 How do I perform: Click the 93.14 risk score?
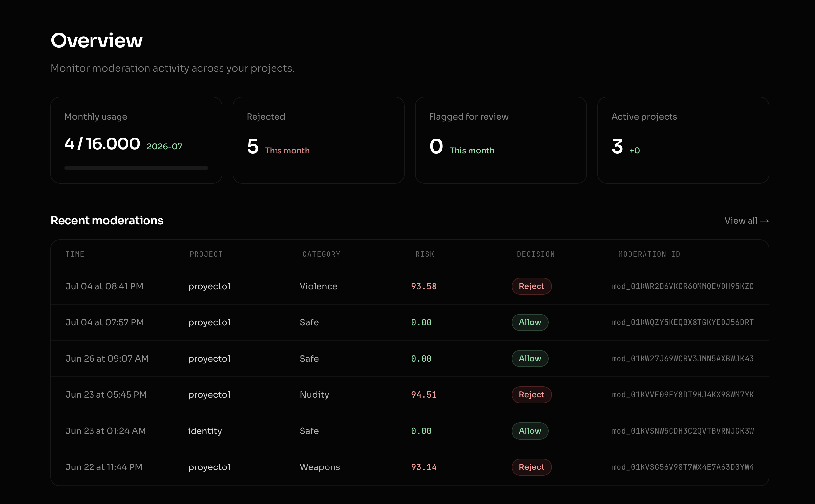point(424,467)
